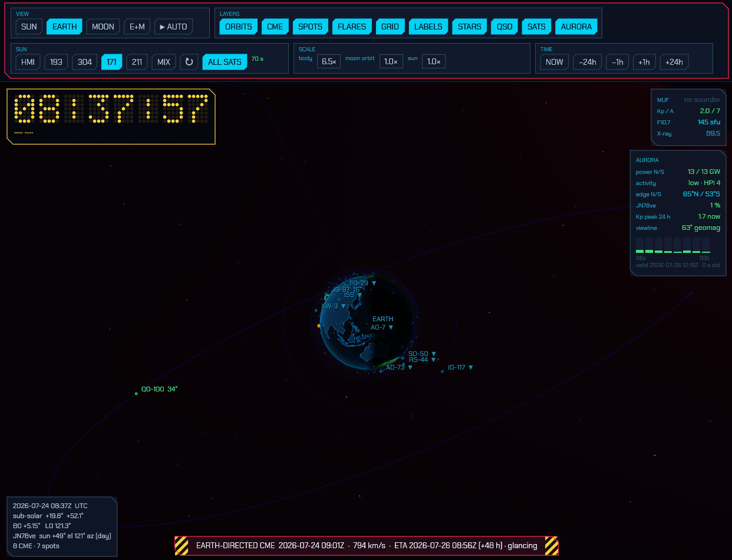Jump time to NOW
Viewport: 732px width, 560px height.
click(555, 62)
